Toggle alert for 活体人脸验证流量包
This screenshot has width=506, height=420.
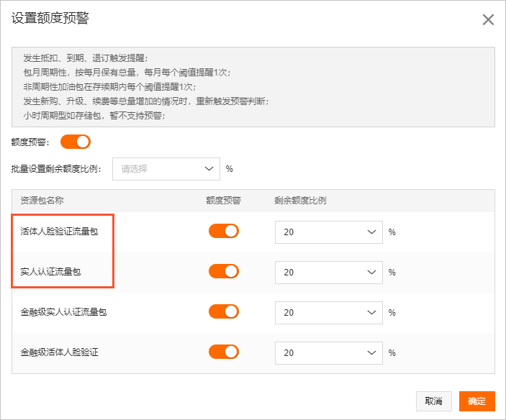pos(224,231)
